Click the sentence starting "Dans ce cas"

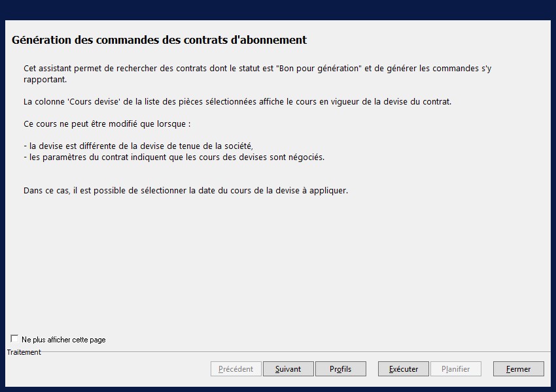click(x=185, y=191)
